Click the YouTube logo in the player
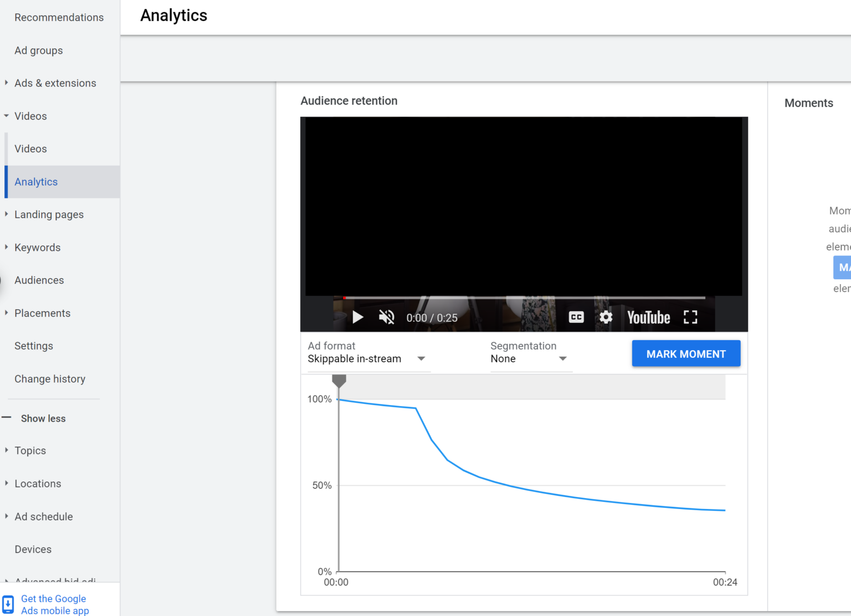The height and width of the screenshot is (616, 851). coord(648,317)
